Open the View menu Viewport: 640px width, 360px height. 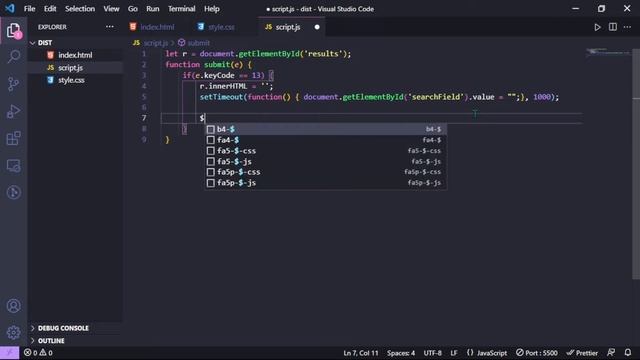pyautogui.click(x=111, y=9)
